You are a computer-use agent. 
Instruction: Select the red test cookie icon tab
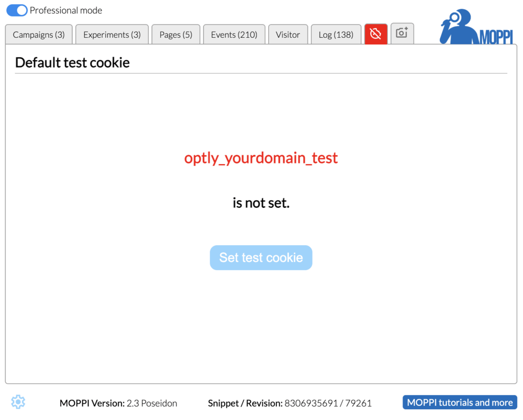[376, 34]
